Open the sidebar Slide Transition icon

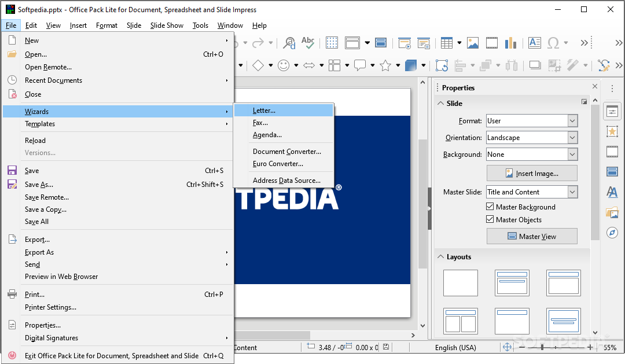[x=612, y=152]
